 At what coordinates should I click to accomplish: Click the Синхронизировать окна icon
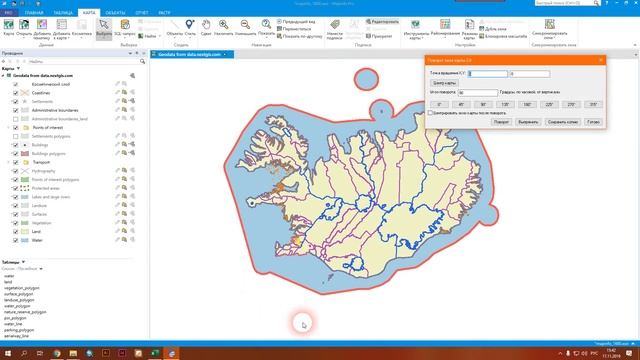(550, 24)
